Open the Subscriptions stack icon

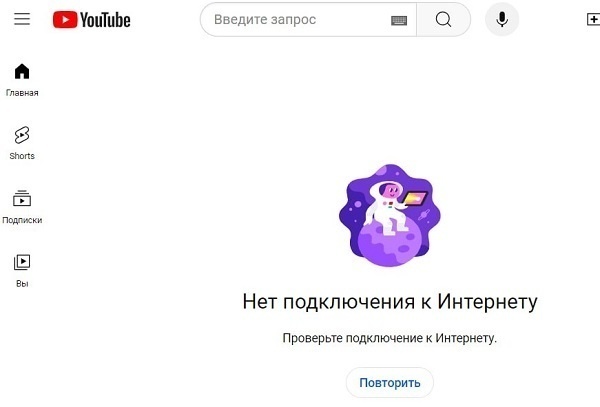(22, 199)
